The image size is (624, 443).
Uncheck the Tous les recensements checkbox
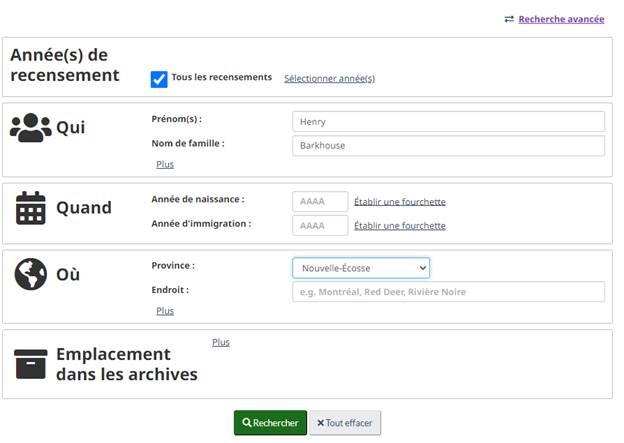pos(158,79)
